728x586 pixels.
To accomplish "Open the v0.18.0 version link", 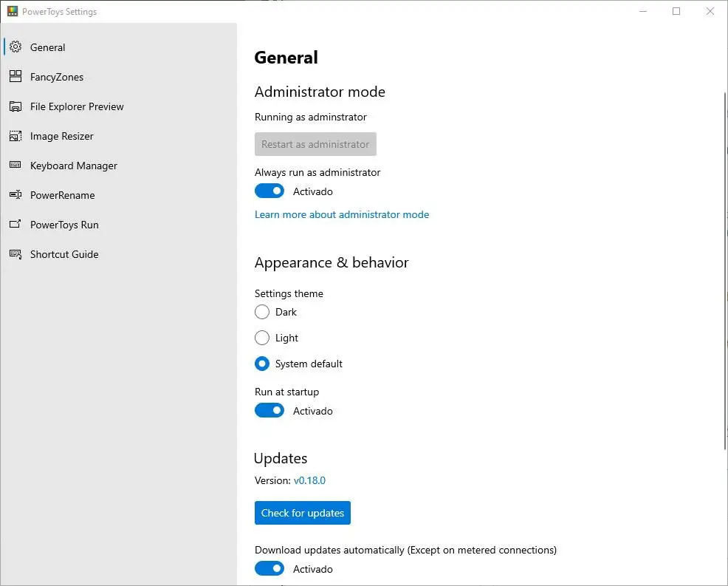I will [x=309, y=480].
